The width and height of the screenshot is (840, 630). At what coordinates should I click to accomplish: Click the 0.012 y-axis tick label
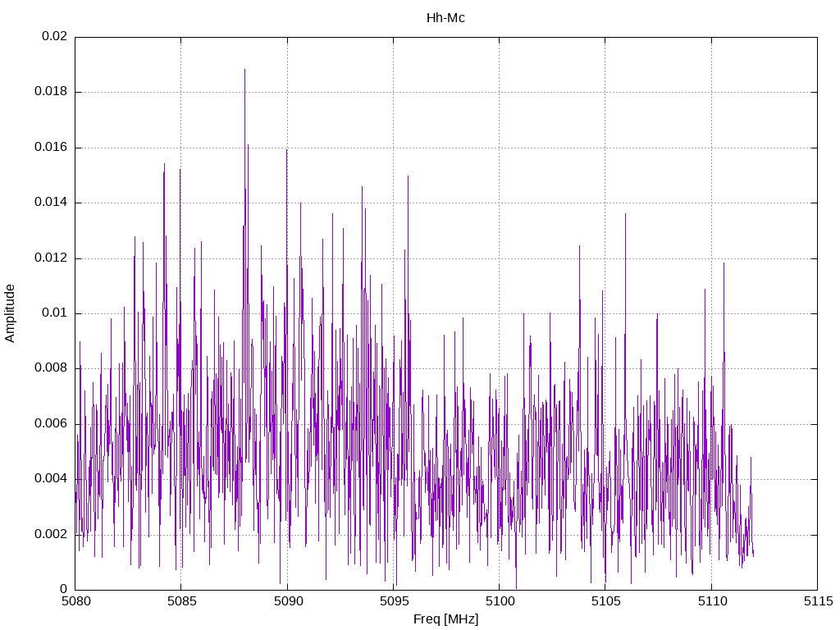click(x=51, y=258)
